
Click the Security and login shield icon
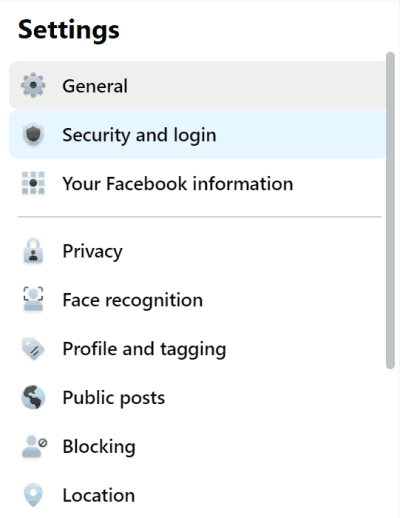coord(33,134)
